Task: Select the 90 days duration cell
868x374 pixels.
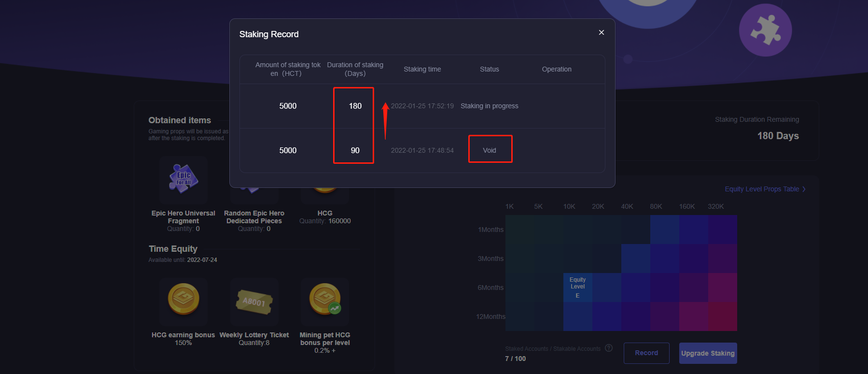Action: [355, 150]
